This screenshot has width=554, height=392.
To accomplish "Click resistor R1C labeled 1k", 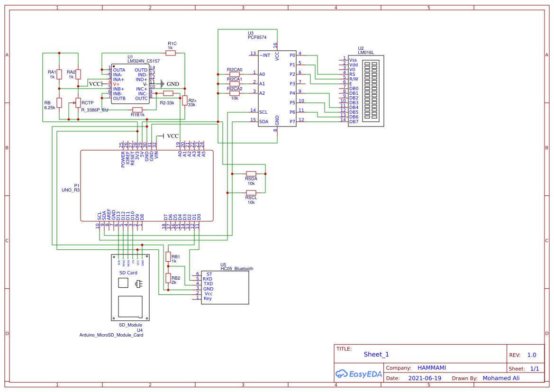I will tap(171, 53).
